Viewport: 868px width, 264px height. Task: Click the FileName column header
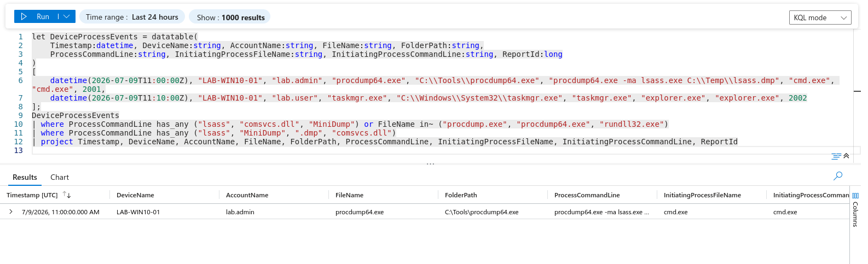click(x=349, y=195)
